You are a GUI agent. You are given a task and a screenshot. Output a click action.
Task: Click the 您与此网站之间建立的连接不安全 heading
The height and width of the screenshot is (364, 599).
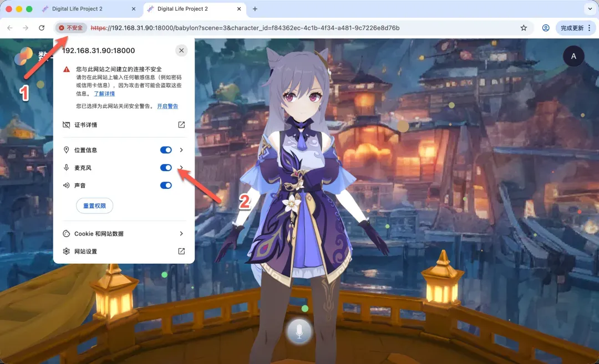119,69
